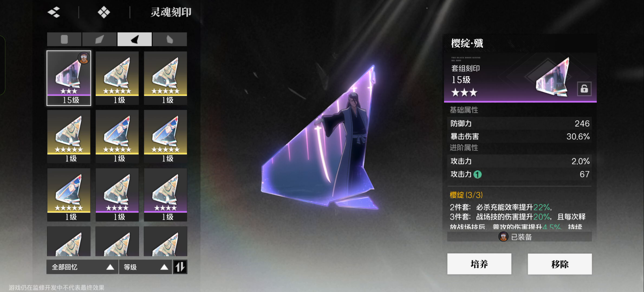Select first-row middle five-star 1级 engraving
The height and width of the screenshot is (292, 644).
(117, 78)
